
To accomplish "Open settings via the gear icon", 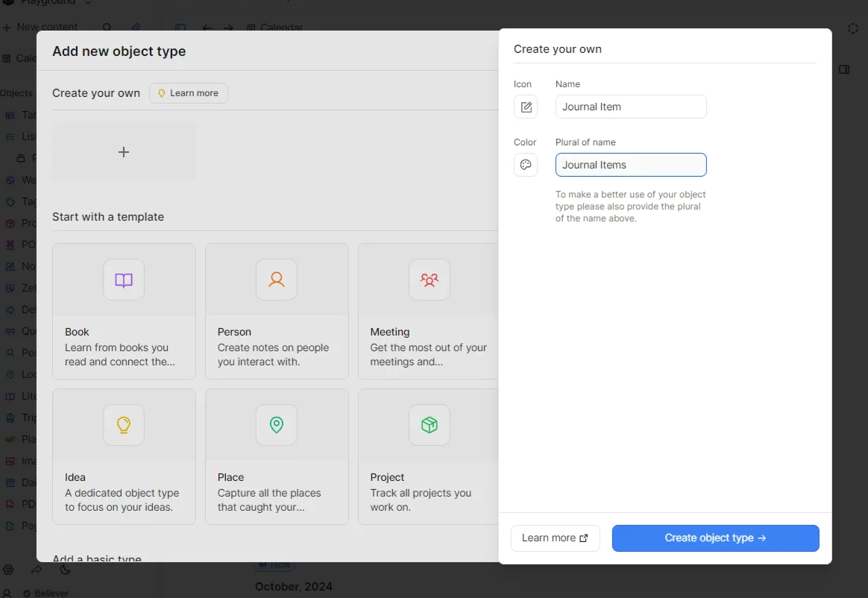I will pyautogui.click(x=8, y=570).
